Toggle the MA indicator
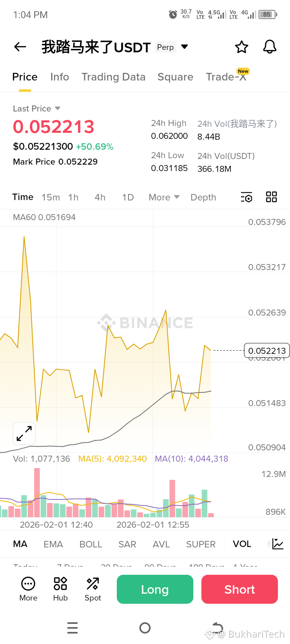The height and width of the screenshot is (644, 290). [20, 544]
